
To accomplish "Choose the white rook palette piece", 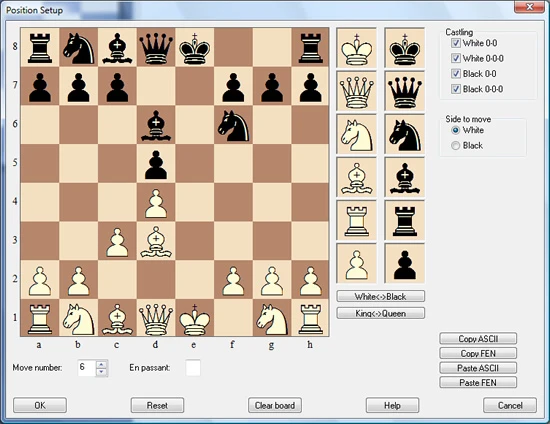I will pos(356,221).
